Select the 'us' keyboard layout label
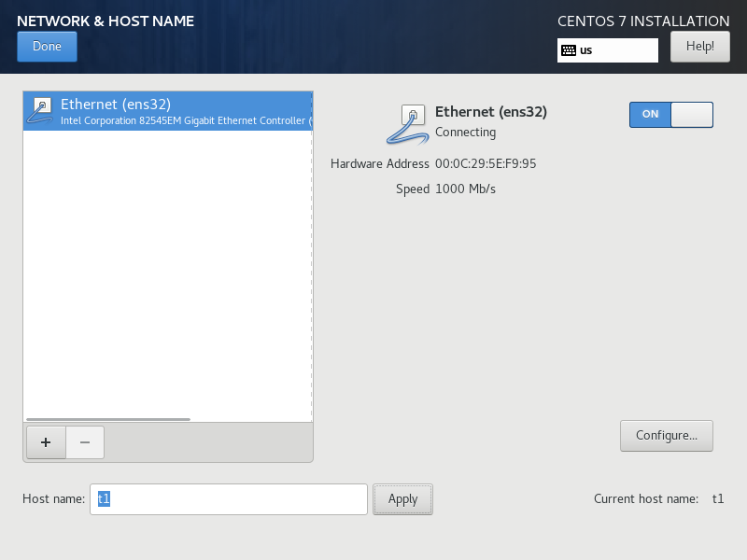747x560 pixels. pyautogui.click(x=586, y=50)
